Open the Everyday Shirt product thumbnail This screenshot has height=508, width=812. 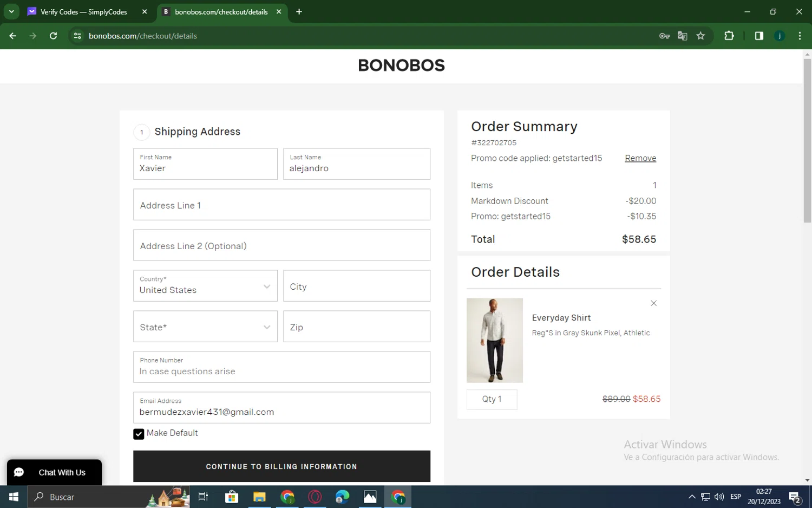pos(495,340)
